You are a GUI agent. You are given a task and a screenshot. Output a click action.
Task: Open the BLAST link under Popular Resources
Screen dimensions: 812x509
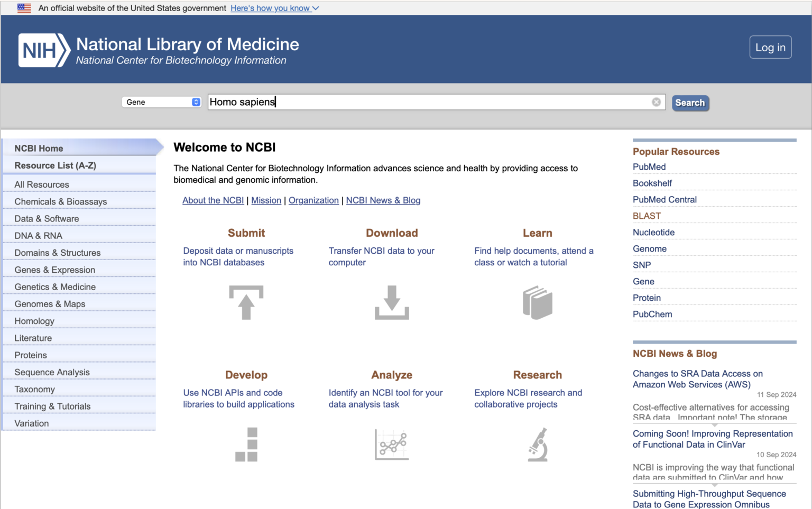[646, 216]
